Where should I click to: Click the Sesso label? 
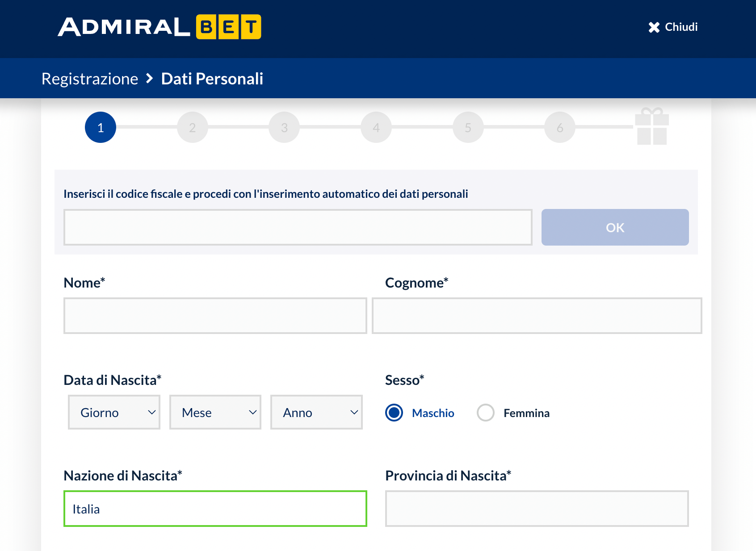405,380
